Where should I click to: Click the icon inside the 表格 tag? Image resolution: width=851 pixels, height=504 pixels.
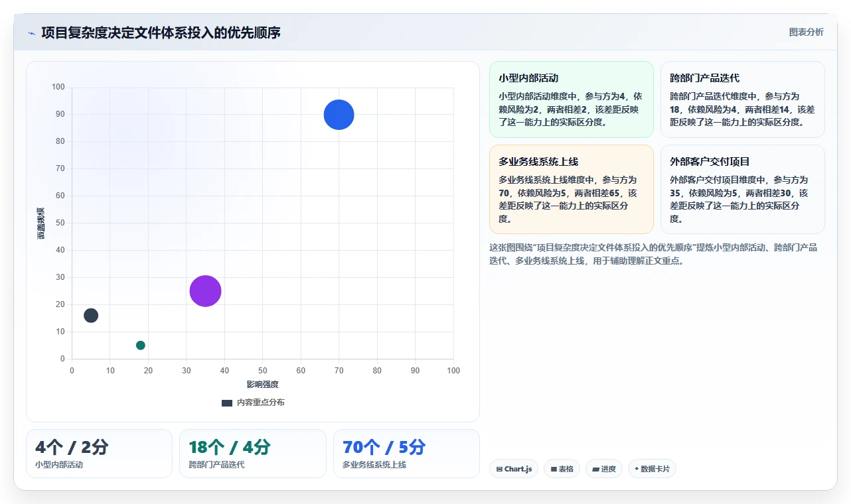[554, 470]
